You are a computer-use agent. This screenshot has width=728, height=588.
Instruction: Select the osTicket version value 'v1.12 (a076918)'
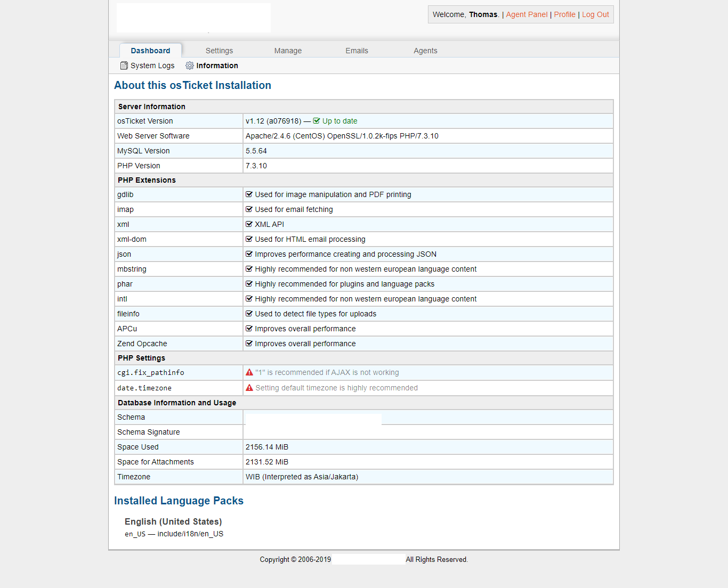(273, 121)
